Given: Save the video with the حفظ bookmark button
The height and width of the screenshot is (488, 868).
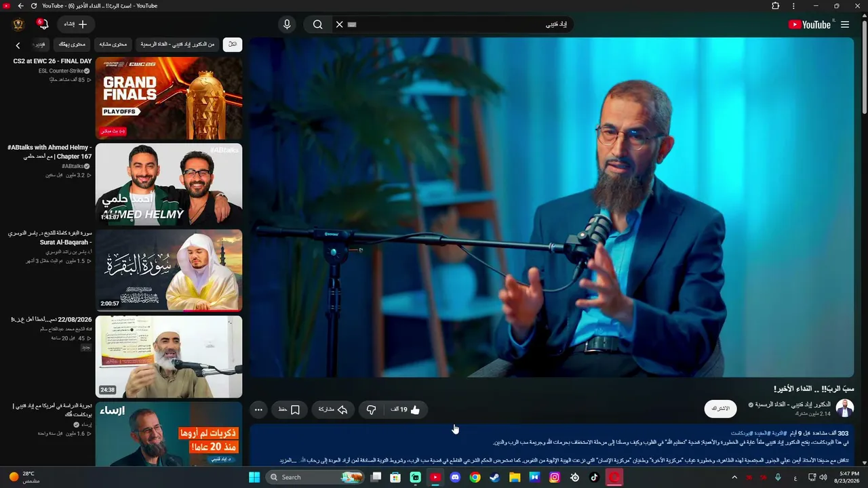Looking at the screenshot, I should coord(289,409).
